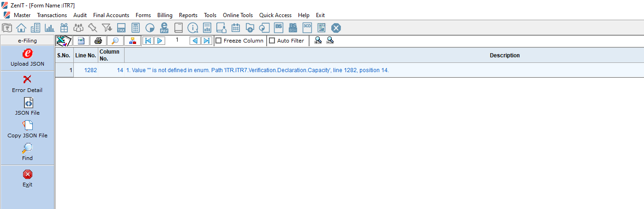Image resolution: width=644 pixels, height=209 pixels.
Task: Click the Description column header
Action: point(384,55)
